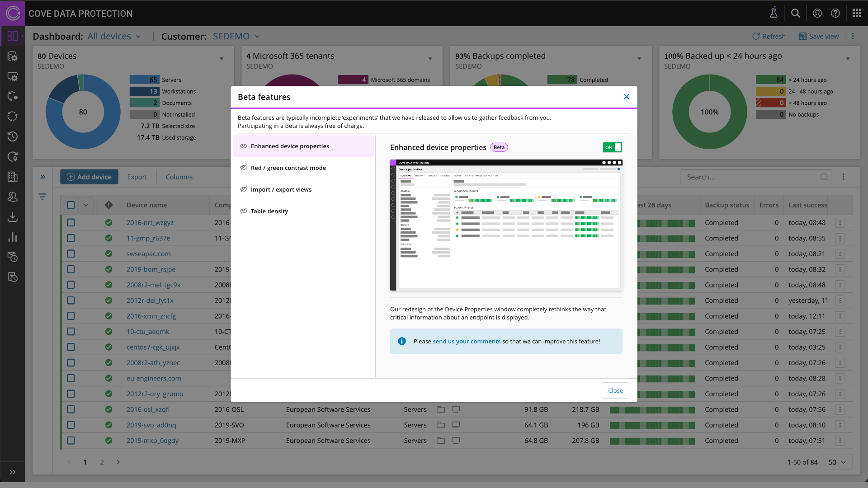The width and height of the screenshot is (868, 488).
Task: Check the box for 2016-nrt_wzgyz device
Action: [71, 223]
